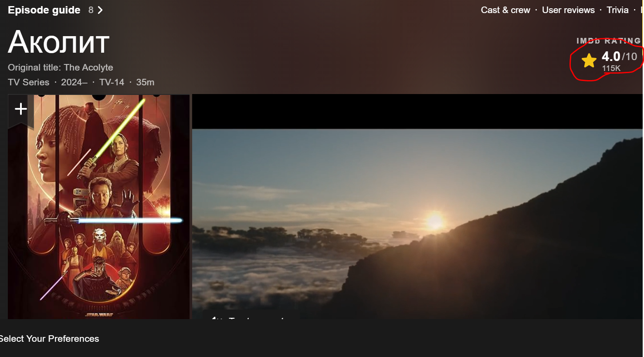Add Acolyte to watchlist with plus ribbon
Image resolution: width=644 pixels, height=357 pixels.
click(21, 109)
